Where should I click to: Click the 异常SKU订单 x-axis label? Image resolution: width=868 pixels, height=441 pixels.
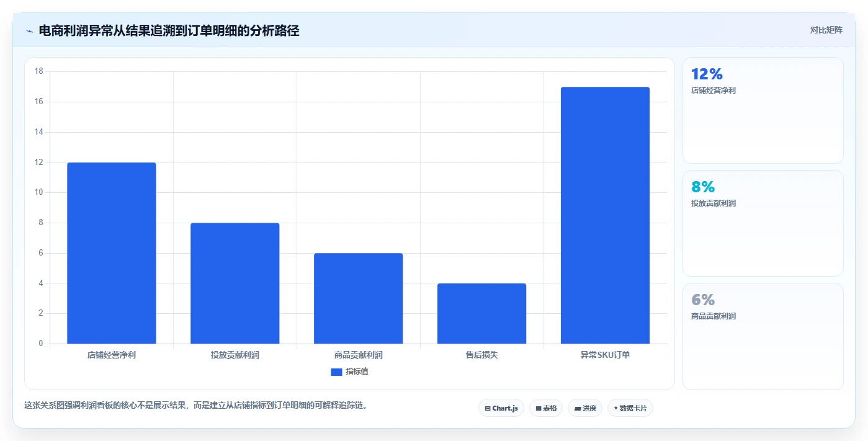pyautogui.click(x=605, y=355)
